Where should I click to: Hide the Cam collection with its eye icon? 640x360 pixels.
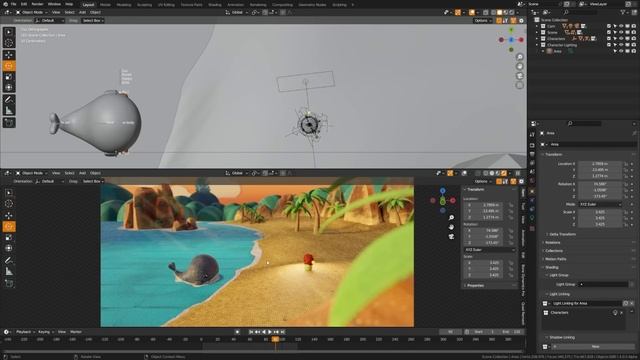[621, 26]
